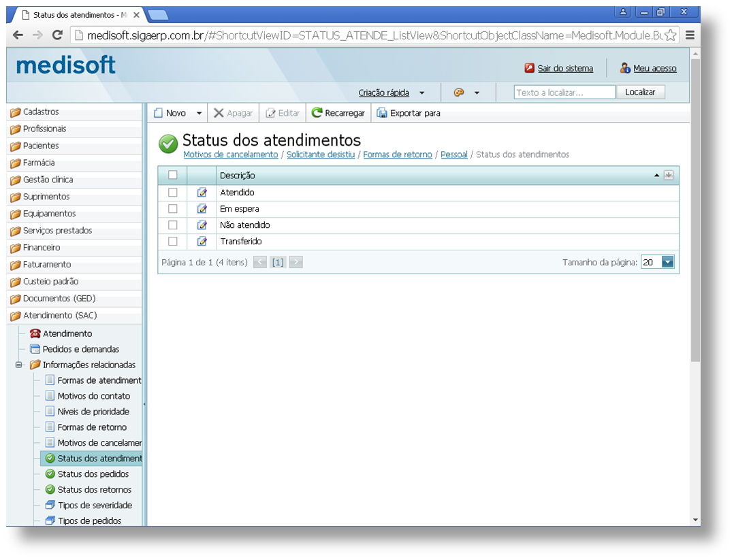Expand the Novo button dropdown arrow
734x560 pixels.
pyautogui.click(x=199, y=114)
